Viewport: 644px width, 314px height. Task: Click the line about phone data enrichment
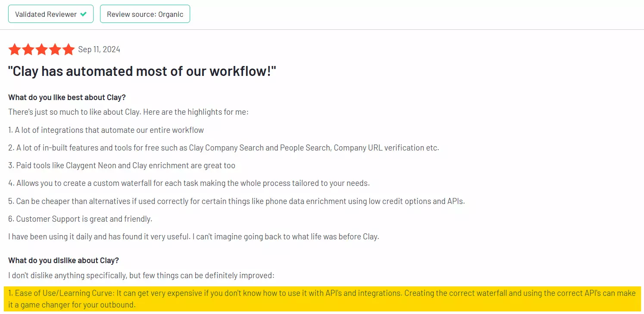click(236, 201)
